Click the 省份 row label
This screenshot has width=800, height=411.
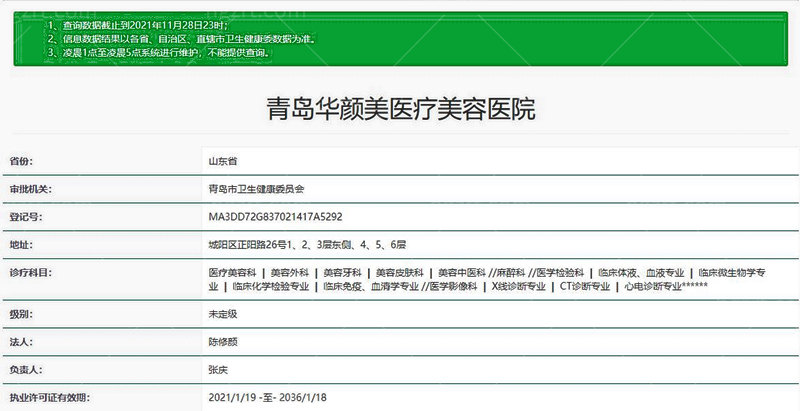point(21,162)
